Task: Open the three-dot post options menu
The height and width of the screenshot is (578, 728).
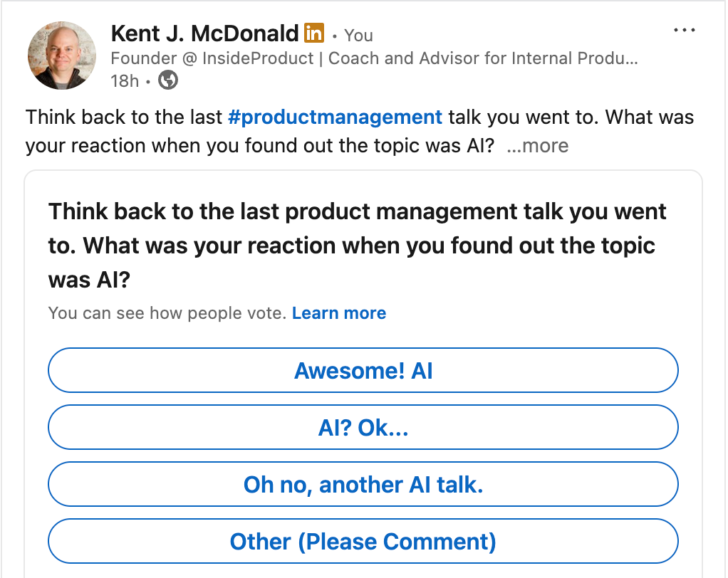Action: pyautogui.click(x=684, y=31)
